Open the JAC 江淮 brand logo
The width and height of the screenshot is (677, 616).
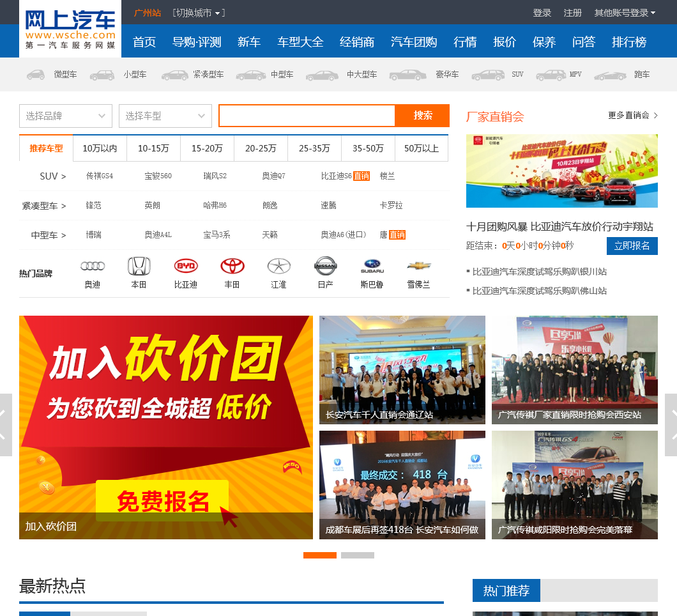tap(279, 266)
